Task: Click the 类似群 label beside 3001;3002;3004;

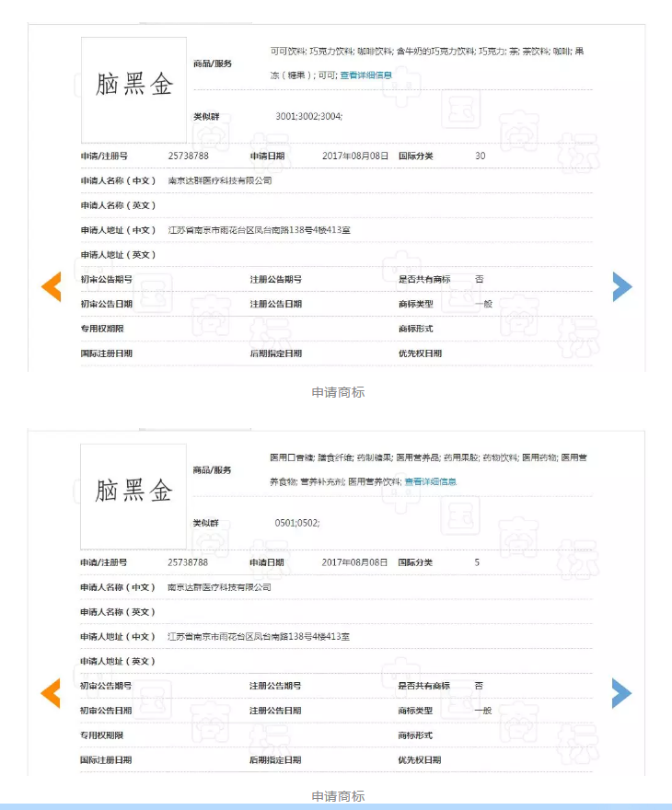Action: [206, 116]
